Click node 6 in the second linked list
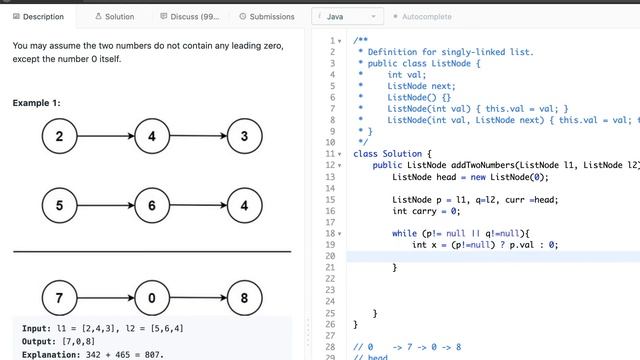 click(152, 205)
